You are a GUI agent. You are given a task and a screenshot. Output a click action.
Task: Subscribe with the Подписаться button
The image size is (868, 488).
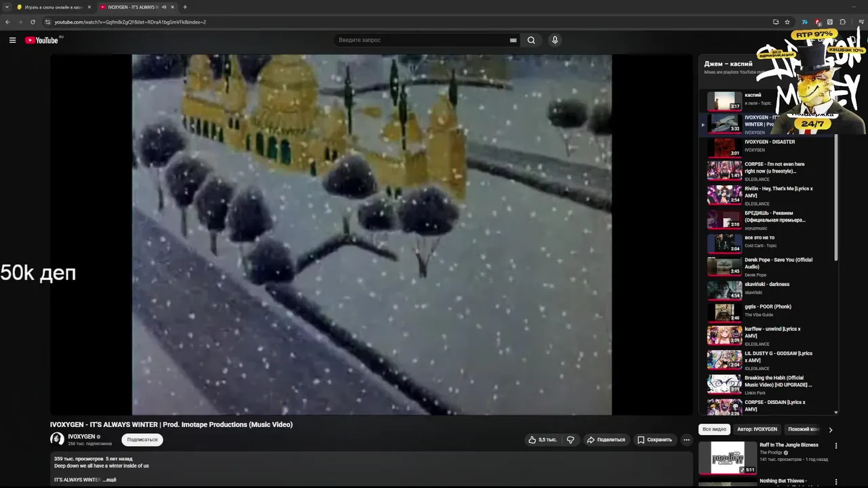click(142, 440)
